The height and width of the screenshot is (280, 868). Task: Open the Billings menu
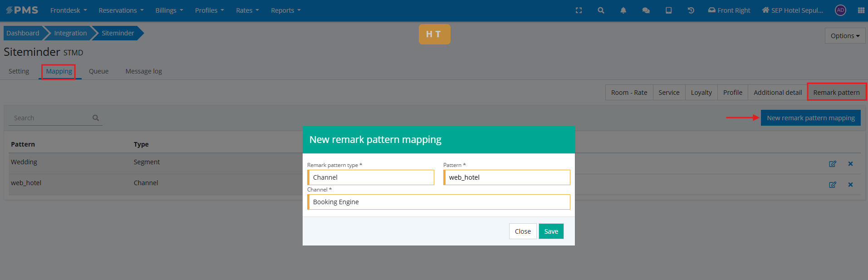tap(169, 10)
